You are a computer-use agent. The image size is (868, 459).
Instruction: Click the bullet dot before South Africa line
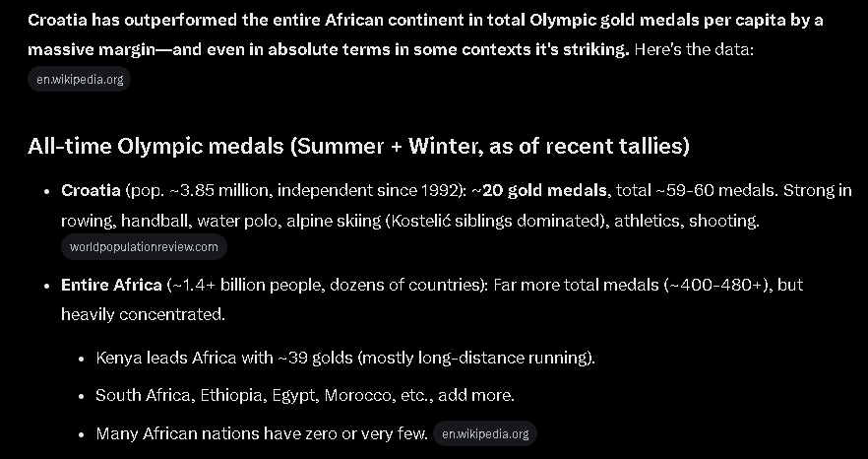coord(82,396)
